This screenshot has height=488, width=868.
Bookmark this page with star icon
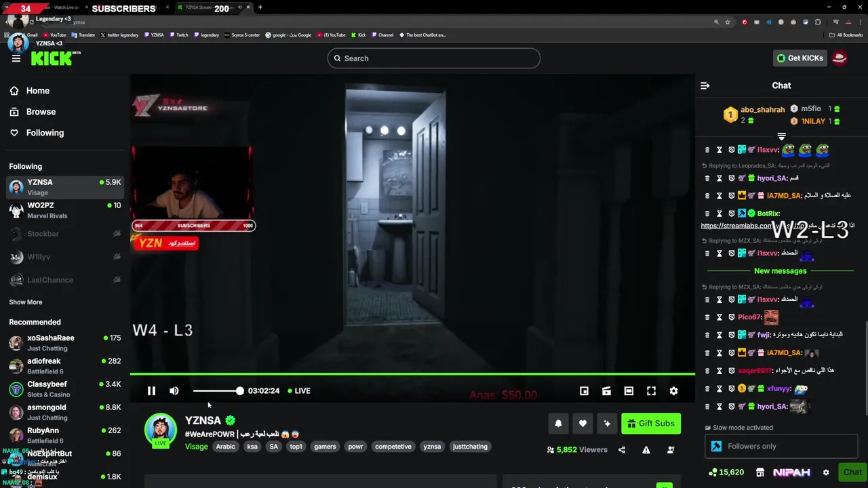728,22
